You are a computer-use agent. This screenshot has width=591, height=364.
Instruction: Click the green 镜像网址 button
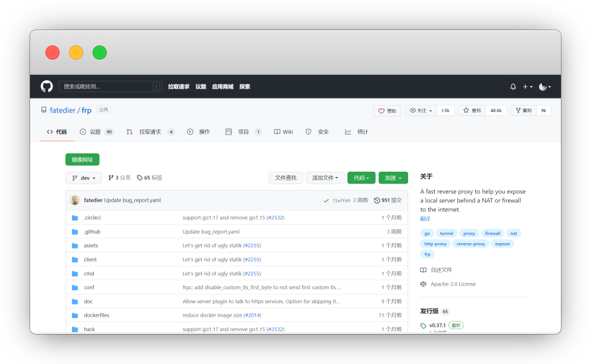(83, 159)
